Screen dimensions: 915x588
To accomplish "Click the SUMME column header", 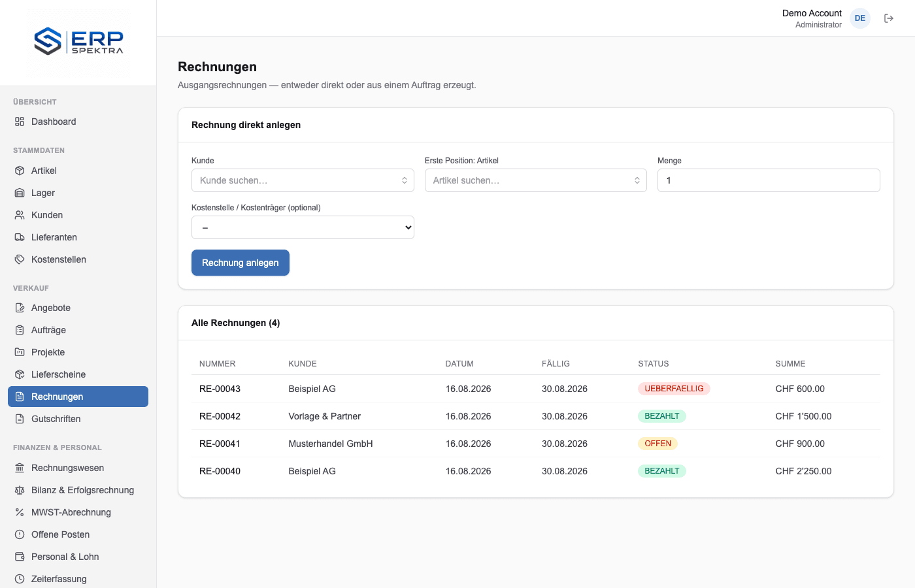I will tap(790, 364).
